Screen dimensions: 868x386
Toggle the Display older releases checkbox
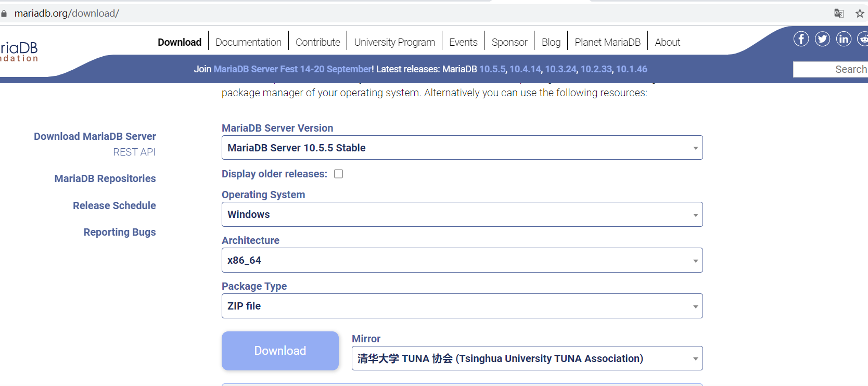pos(338,174)
